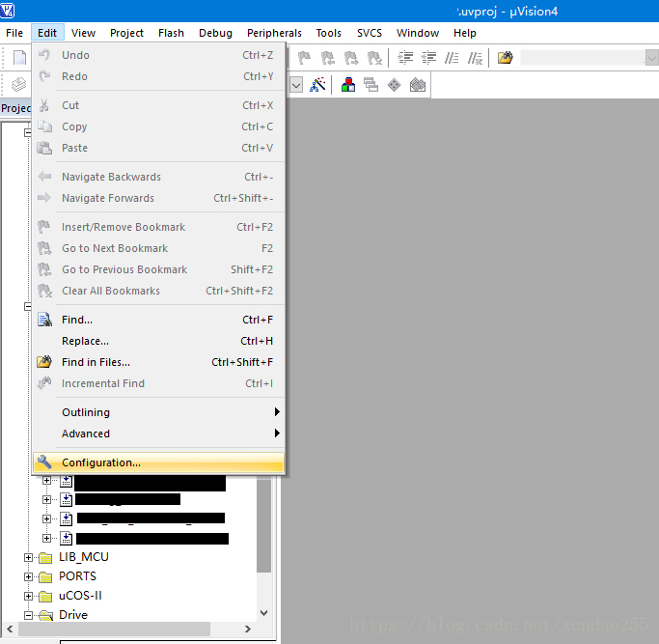Click the pack installer icon
659x644 pixels.
(418, 85)
